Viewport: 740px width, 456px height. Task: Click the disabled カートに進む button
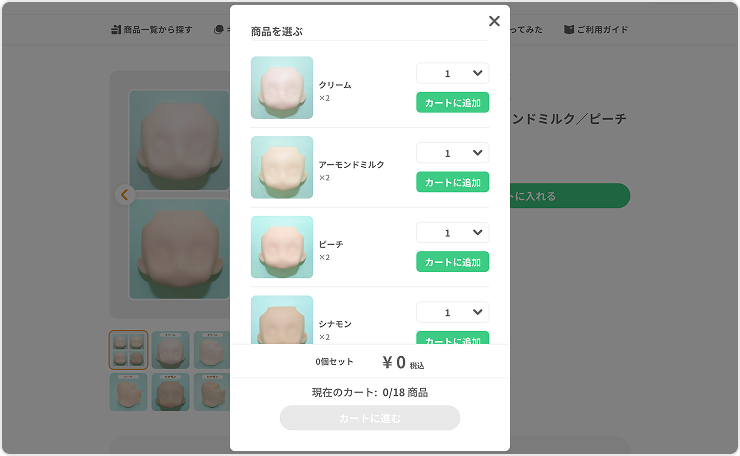(370, 418)
